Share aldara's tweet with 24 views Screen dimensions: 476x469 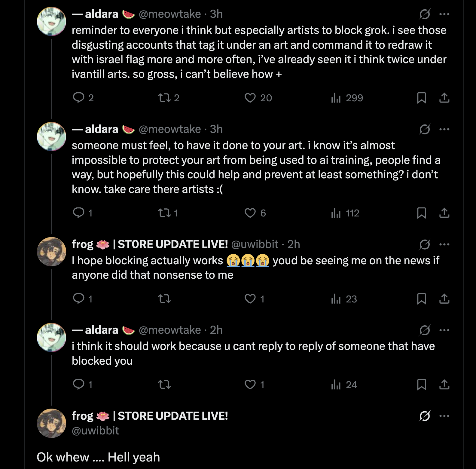point(444,385)
